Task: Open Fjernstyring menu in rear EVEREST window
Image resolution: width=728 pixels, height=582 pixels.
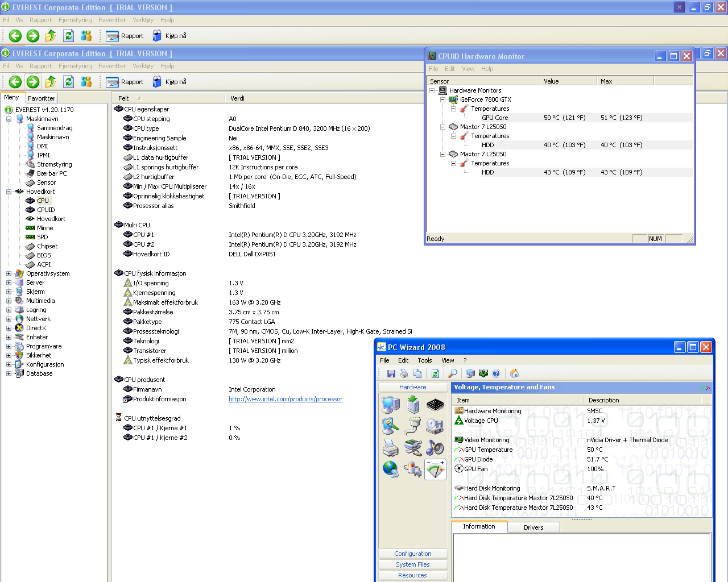Action: click(x=75, y=20)
